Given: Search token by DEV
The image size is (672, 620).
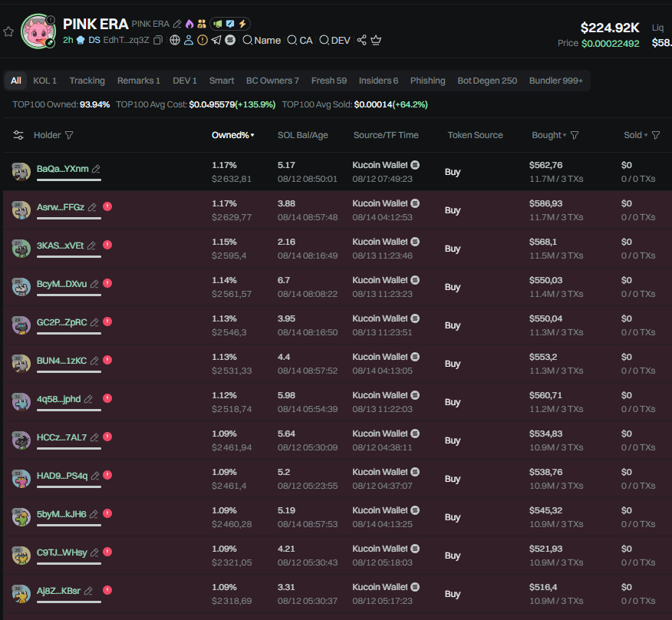Looking at the screenshot, I should click(335, 41).
